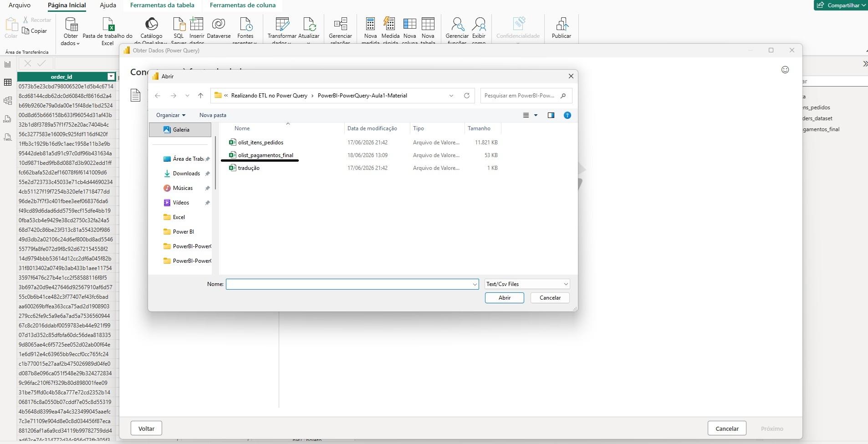Go up one folder level in Abrir dialog
868x444 pixels.
[x=200, y=96]
